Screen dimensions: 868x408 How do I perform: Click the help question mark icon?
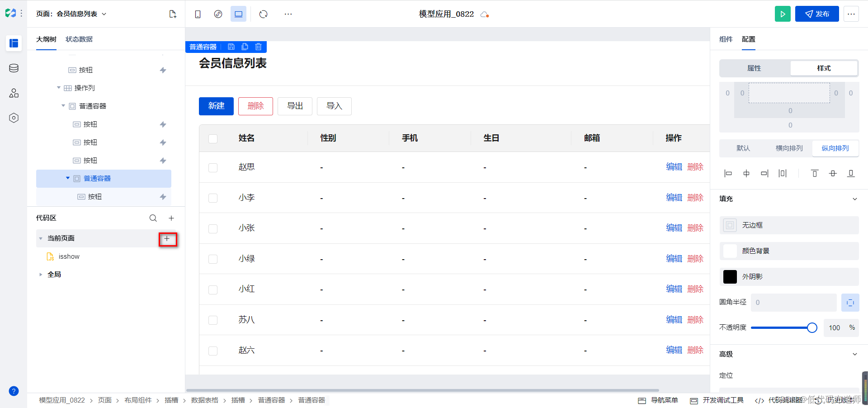click(x=14, y=391)
